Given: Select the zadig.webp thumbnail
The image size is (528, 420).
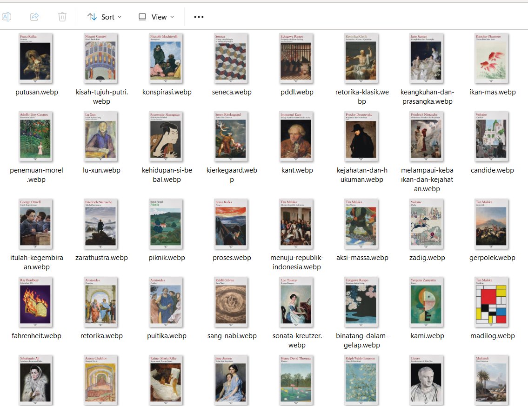Looking at the screenshot, I should [x=427, y=224].
